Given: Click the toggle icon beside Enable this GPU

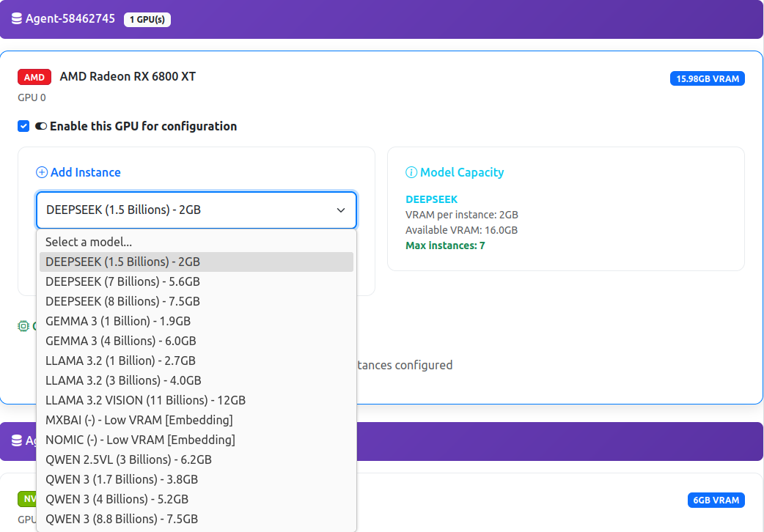Looking at the screenshot, I should pos(41,126).
